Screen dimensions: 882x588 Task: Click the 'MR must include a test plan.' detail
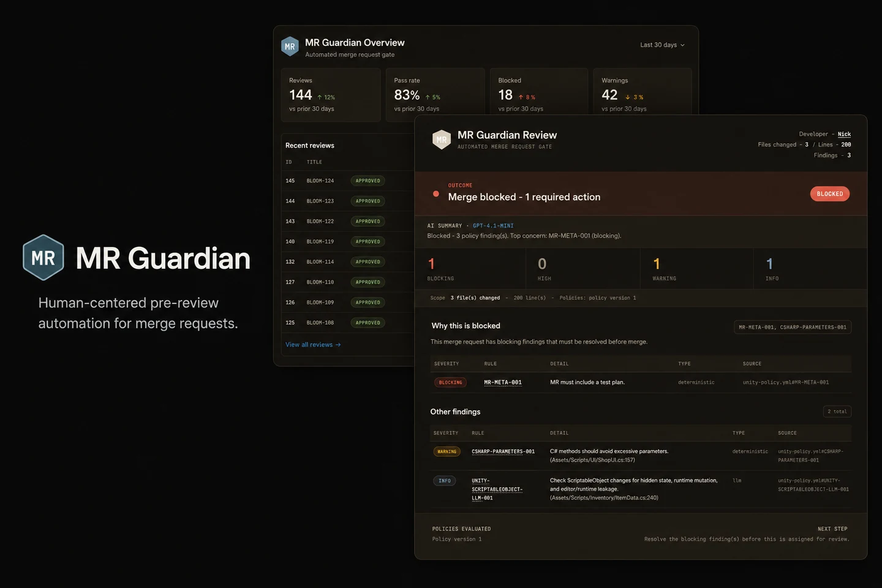pyautogui.click(x=587, y=382)
